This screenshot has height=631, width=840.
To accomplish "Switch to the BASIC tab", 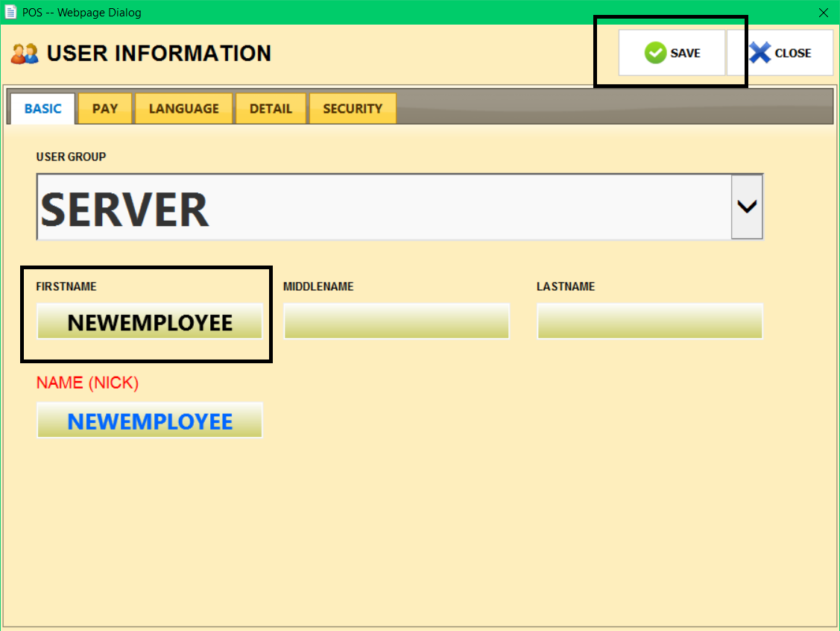I will (x=43, y=108).
